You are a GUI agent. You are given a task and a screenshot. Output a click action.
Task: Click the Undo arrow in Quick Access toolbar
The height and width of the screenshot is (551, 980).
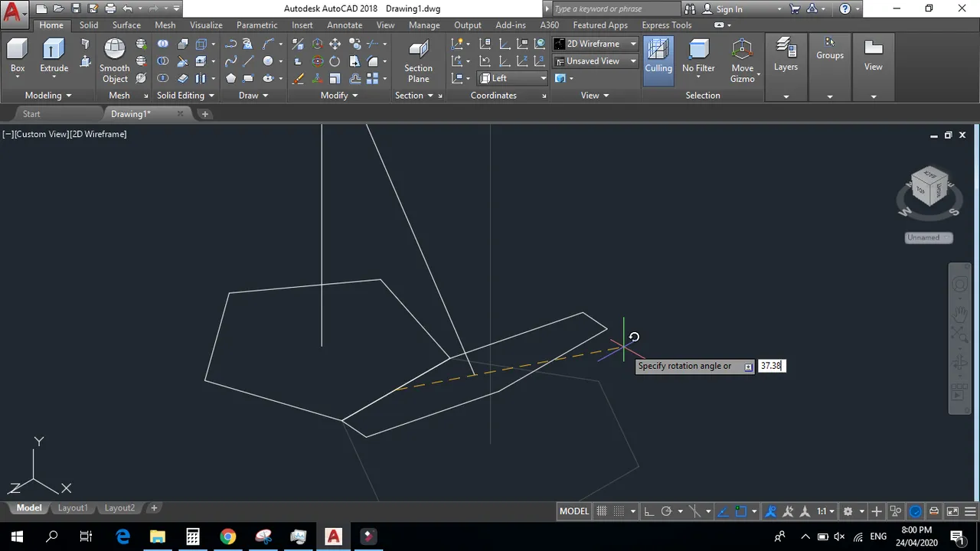[x=127, y=9]
